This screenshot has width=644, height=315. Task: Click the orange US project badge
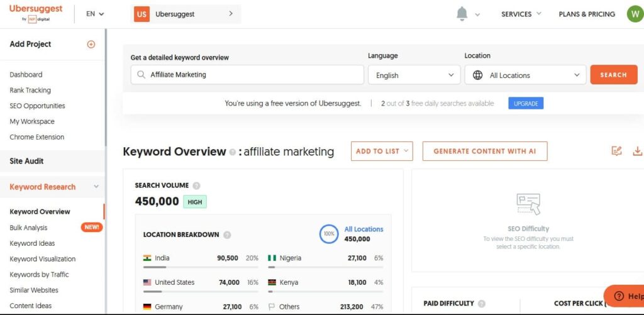click(142, 14)
